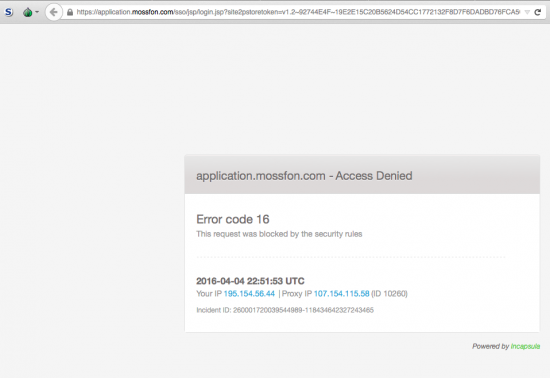Click the proxy IP link 107.154.115.58

tap(341, 293)
